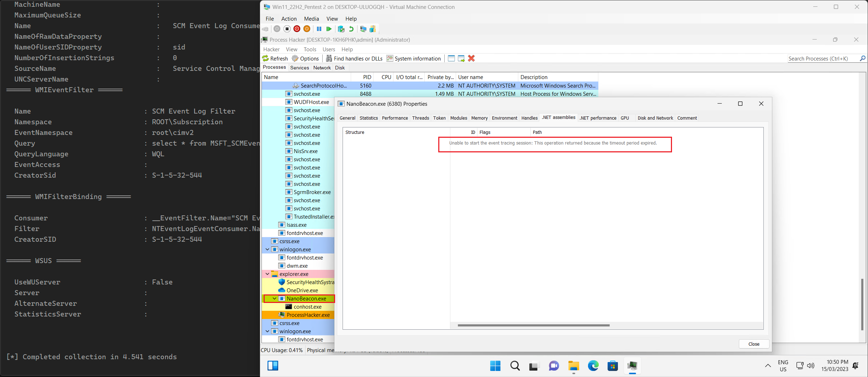Open Microsoft Store from the taskbar
This screenshot has height=377, width=868.
pos(613,366)
